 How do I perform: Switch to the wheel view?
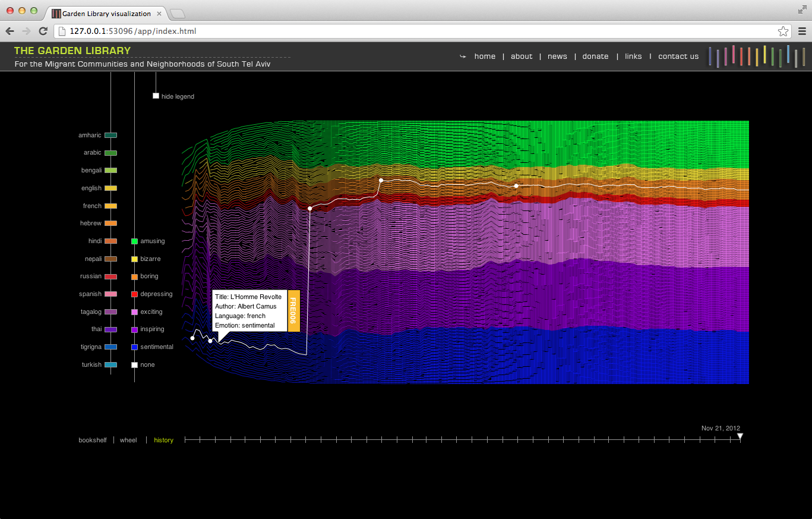click(128, 441)
